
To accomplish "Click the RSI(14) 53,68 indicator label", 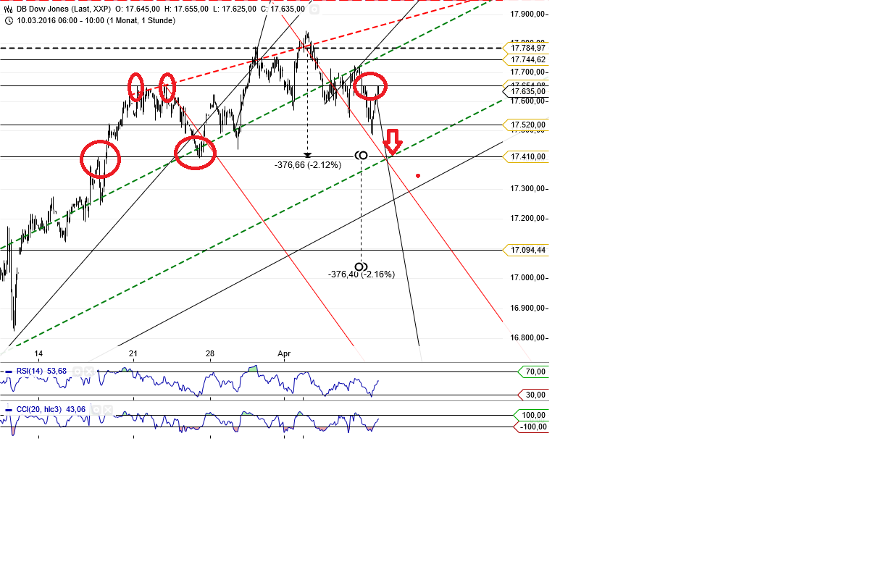I will [x=41, y=371].
